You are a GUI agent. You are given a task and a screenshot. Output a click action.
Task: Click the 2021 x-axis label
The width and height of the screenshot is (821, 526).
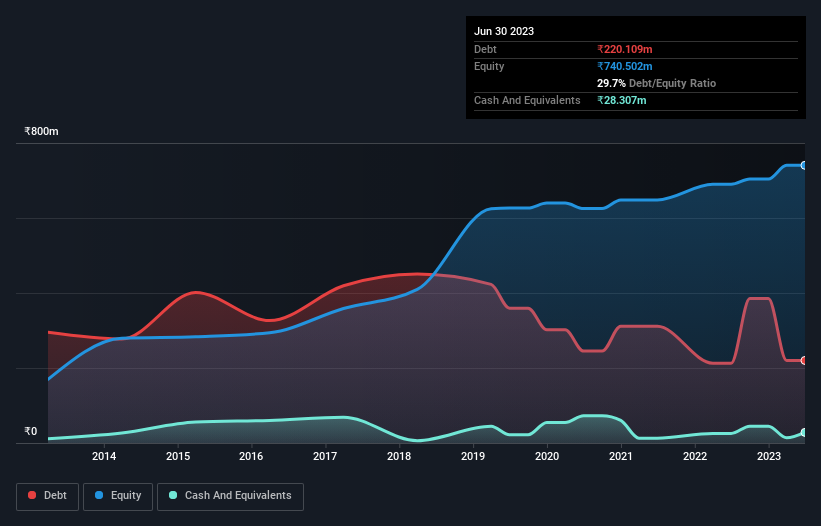621,456
